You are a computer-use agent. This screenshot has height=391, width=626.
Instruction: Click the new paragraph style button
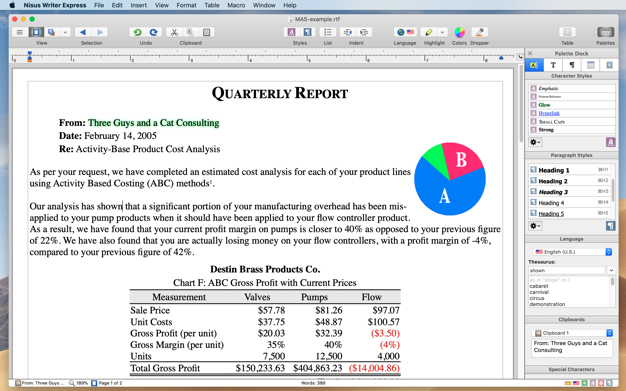coord(610,226)
